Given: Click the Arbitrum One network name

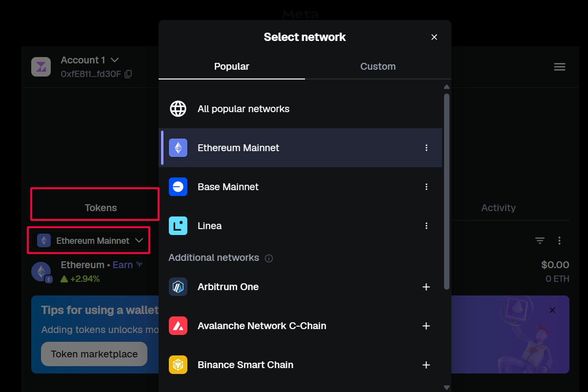Looking at the screenshot, I should point(228,287).
